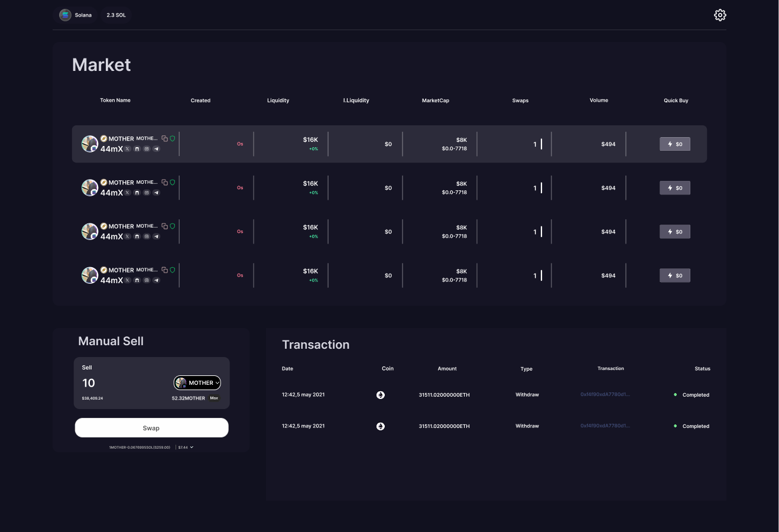Copy address in third market row
This screenshot has height=532, width=779.
point(165,226)
